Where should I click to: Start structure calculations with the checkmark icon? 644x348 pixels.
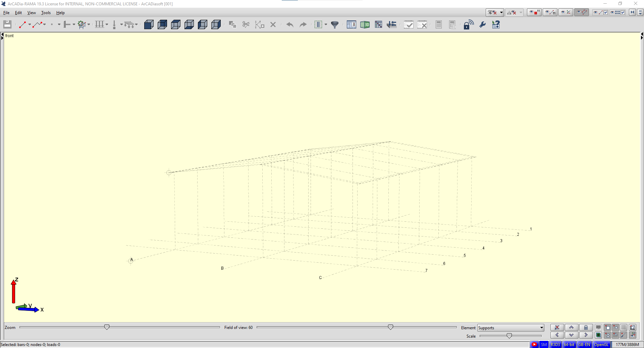pos(409,24)
